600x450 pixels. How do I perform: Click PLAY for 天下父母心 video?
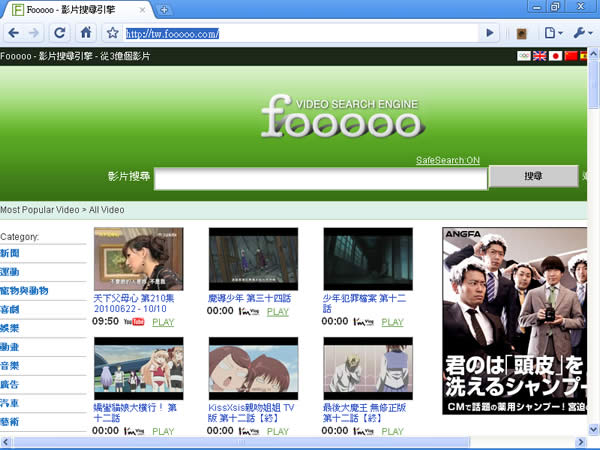point(163,322)
